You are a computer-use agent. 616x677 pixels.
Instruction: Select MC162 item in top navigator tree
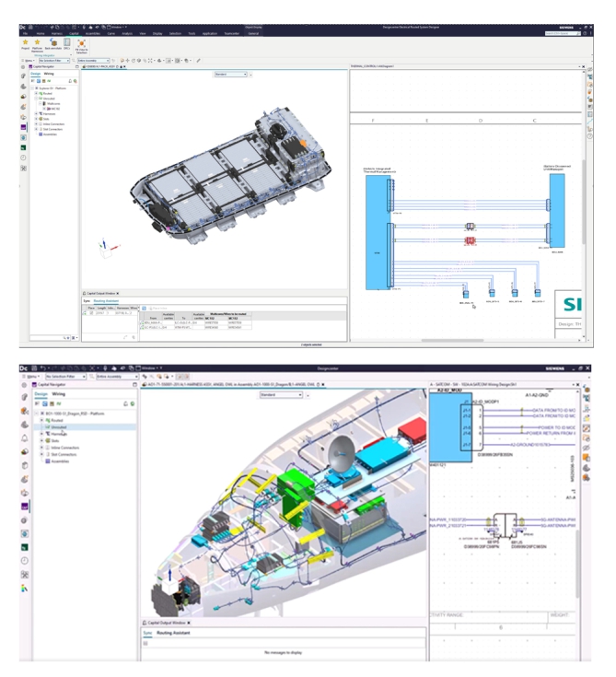tap(54, 109)
